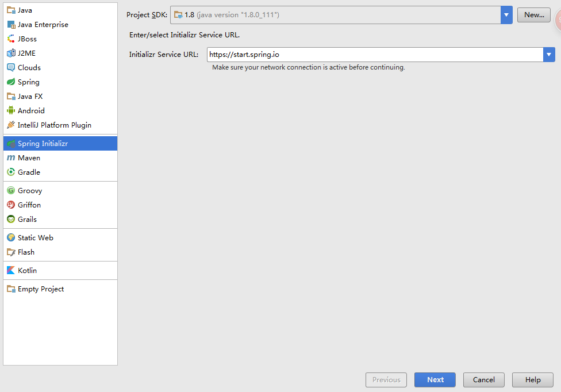
Task: Click the Next button
Action: click(435, 380)
